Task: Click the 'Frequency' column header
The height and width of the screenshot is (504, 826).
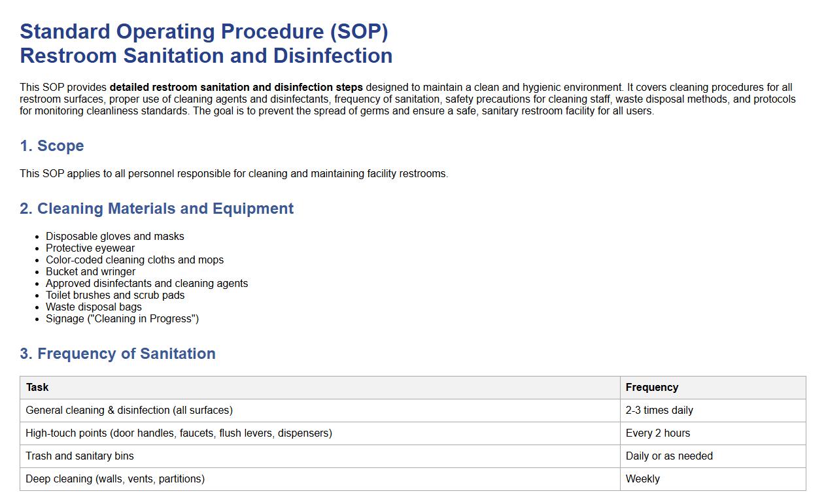Action: 651,387
